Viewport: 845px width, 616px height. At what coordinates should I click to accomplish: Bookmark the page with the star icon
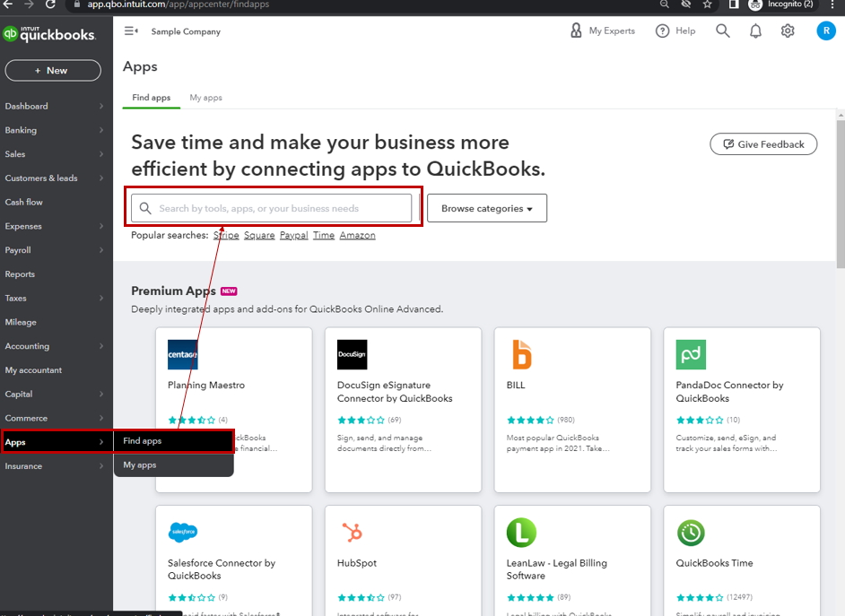(x=708, y=4)
